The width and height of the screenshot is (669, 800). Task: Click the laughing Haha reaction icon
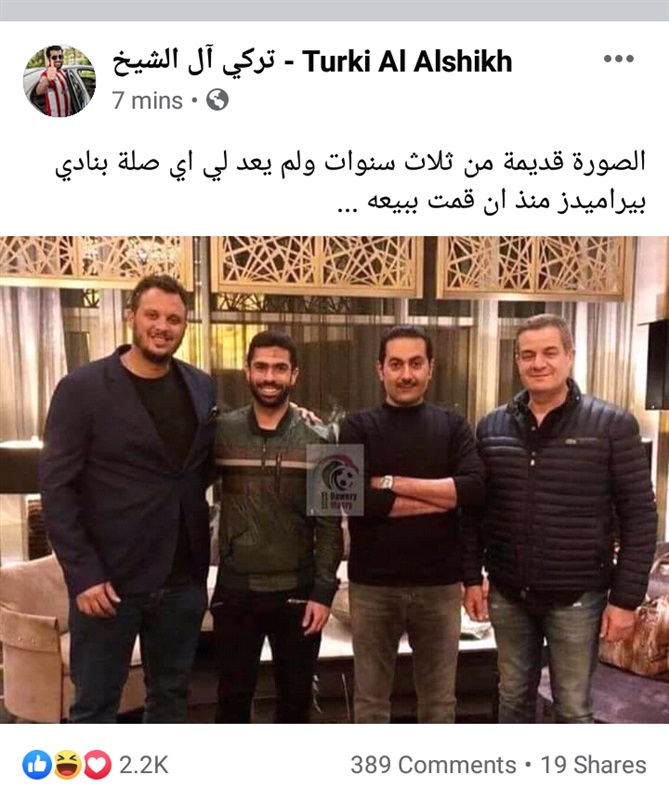click(x=67, y=765)
